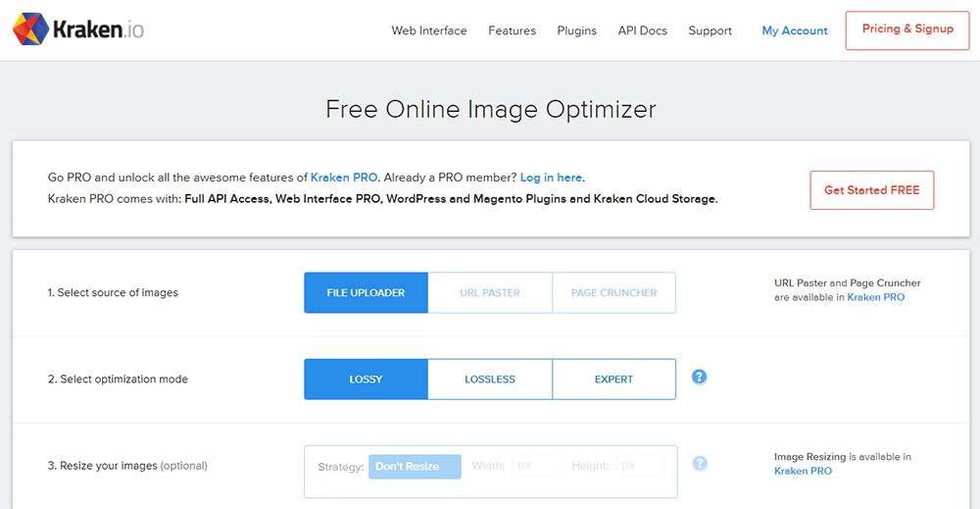Click the Kraken.io logo

point(78,29)
